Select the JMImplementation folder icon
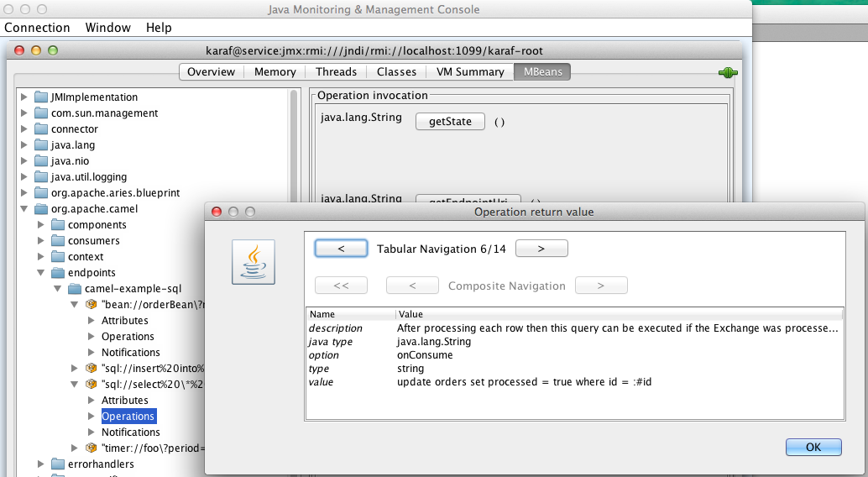Screen dimensions: 868x477 click(41, 97)
